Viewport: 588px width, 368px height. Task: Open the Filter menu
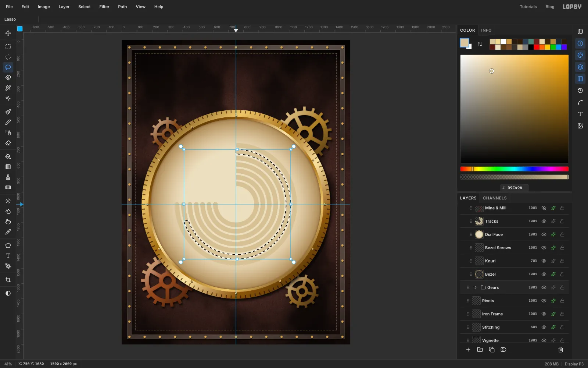point(104,7)
